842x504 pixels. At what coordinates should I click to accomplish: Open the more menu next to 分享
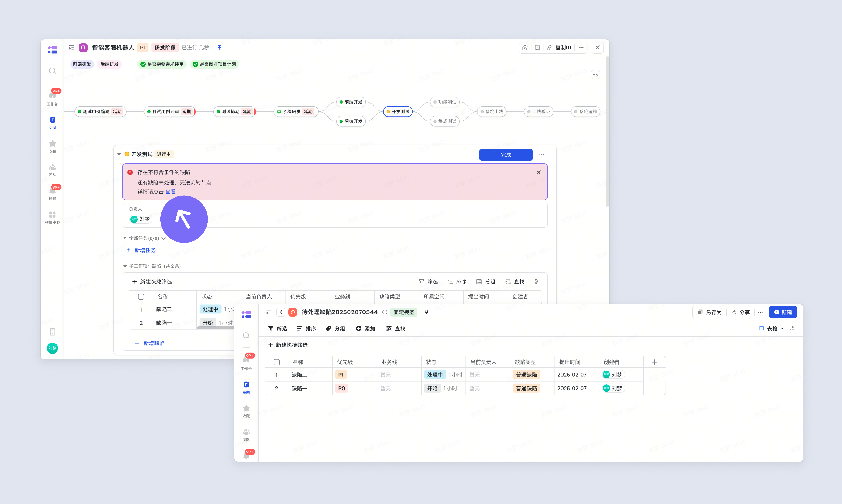[x=760, y=312]
